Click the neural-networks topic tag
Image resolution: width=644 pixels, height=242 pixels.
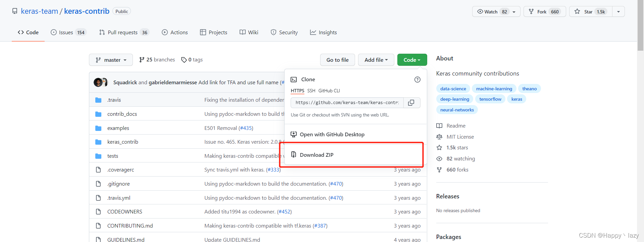pyautogui.click(x=457, y=110)
